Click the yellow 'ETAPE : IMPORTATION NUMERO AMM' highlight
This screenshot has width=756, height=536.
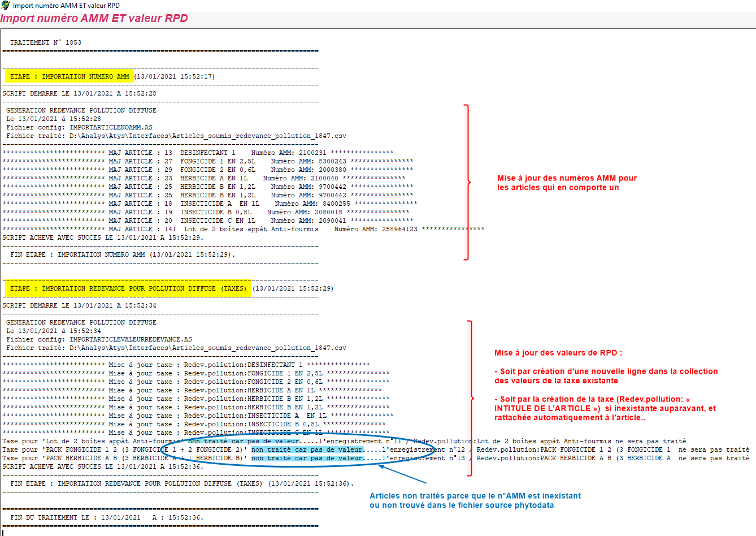pyautogui.click(x=69, y=76)
